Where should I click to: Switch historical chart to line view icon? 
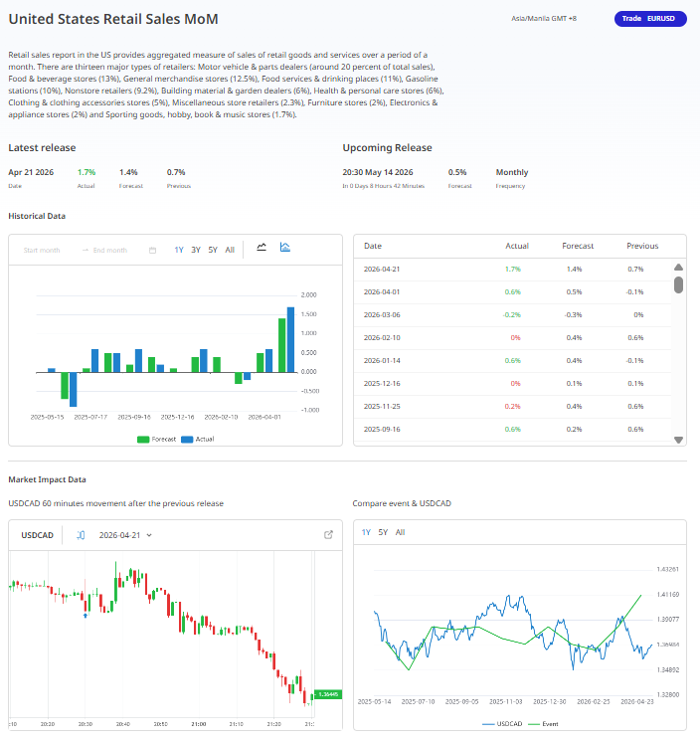262,247
